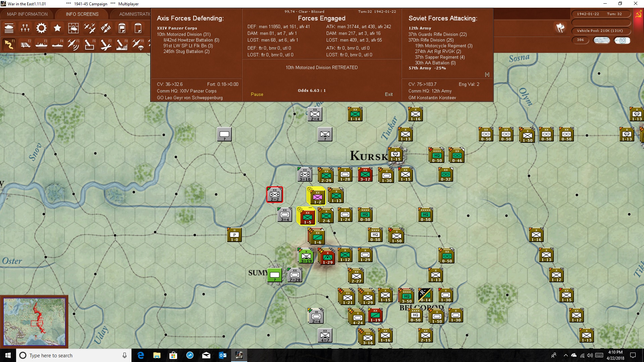This screenshot has width=644, height=362.
Task: Click the reinforcement arrows icon
Action: tap(106, 28)
